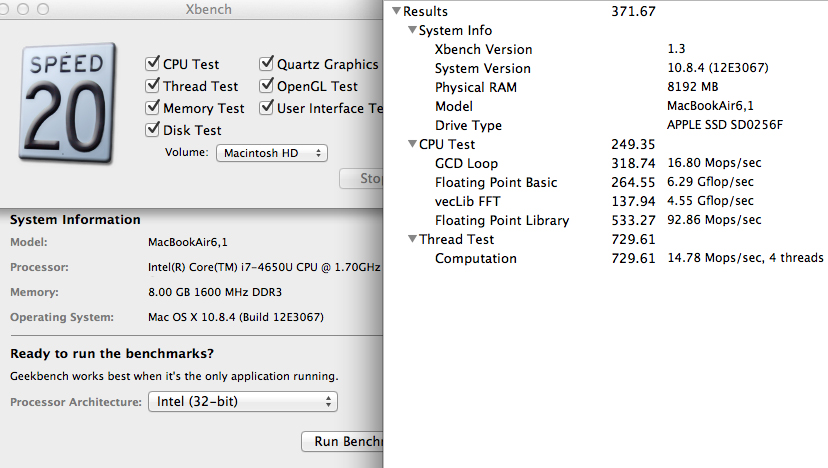Click the partially hidden Stop button in Xbench
The image size is (828, 468).
[362, 179]
